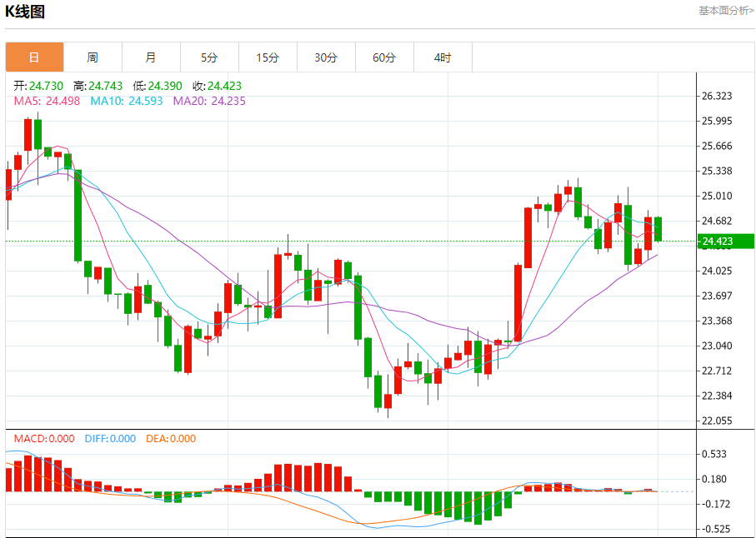Switch to the 月 monthly tab
Image resolution: width=756 pixels, height=538 pixels.
(151, 57)
